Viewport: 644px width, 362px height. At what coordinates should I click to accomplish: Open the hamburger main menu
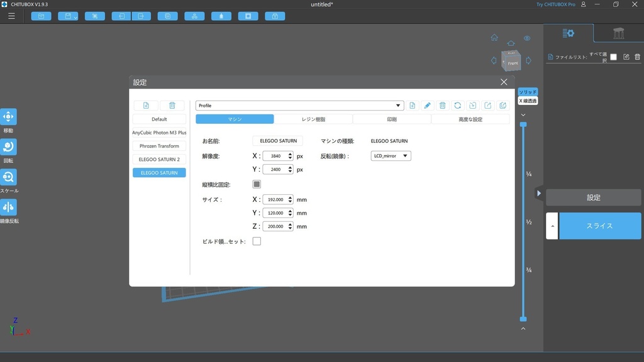11,16
